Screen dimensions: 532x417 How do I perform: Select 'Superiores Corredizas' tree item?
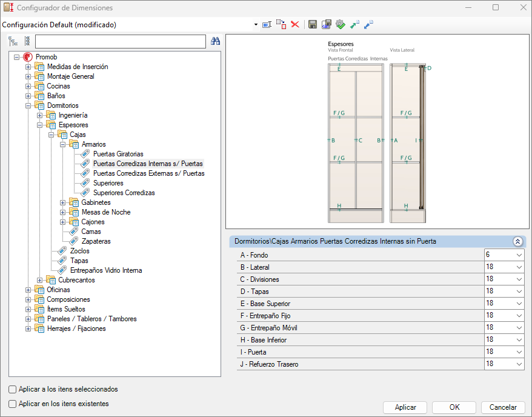tap(124, 193)
